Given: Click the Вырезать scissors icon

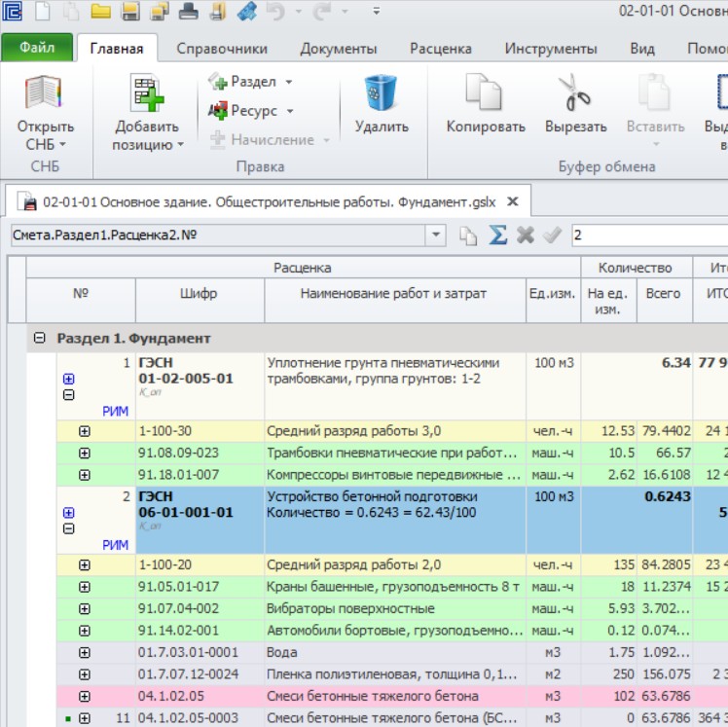Looking at the screenshot, I should 575,92.
